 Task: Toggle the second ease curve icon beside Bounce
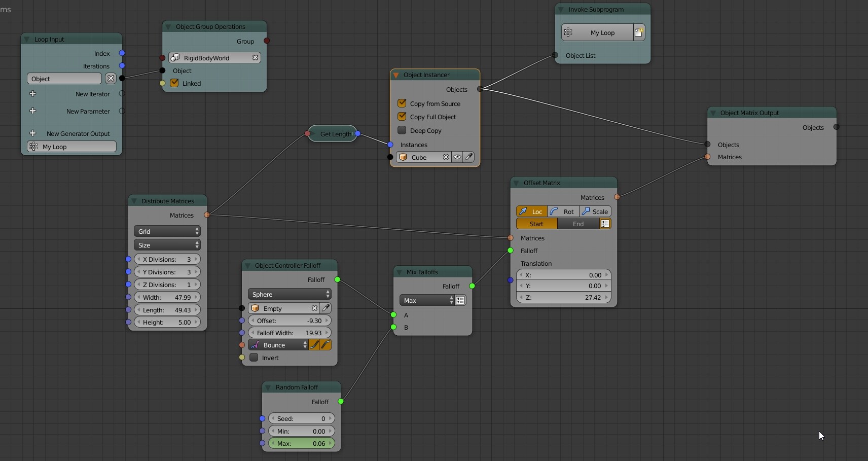(x=325, y=345)
